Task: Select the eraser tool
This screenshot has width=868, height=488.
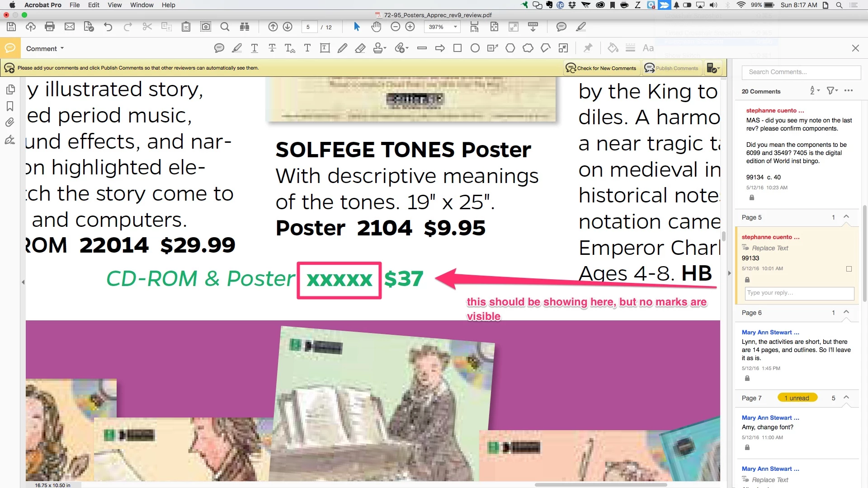Action: (360, 48)
